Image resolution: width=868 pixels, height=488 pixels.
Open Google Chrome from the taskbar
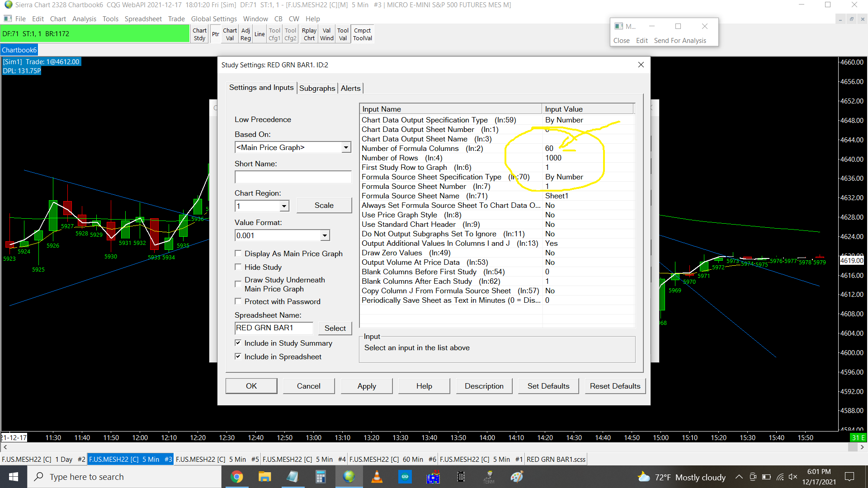click(x=236, y=477)
